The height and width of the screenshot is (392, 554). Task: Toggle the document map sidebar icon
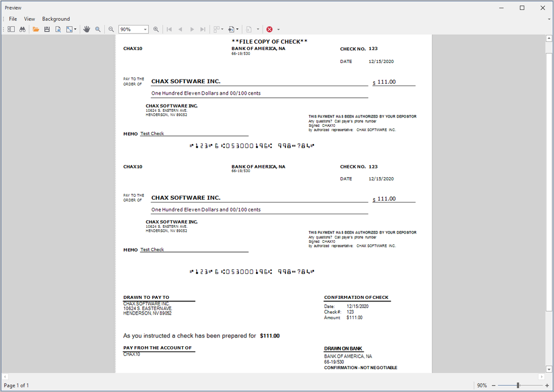pyautogui.click(x=10, y=29)
